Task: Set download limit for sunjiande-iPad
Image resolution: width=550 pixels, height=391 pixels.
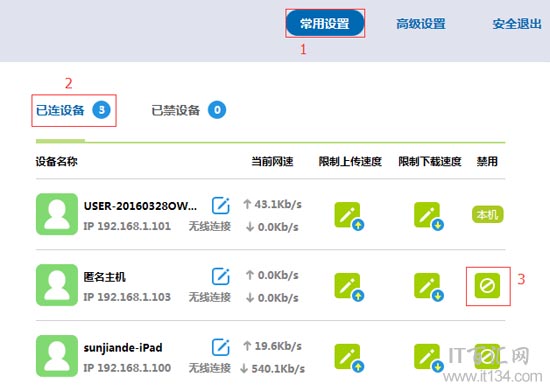Action: tap(428, 357)
